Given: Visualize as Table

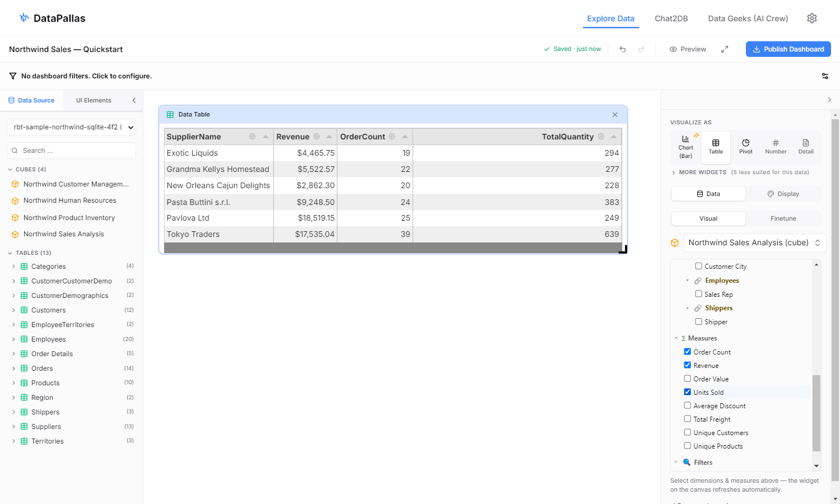Looking at the screenshot, I should click(716, 147).
